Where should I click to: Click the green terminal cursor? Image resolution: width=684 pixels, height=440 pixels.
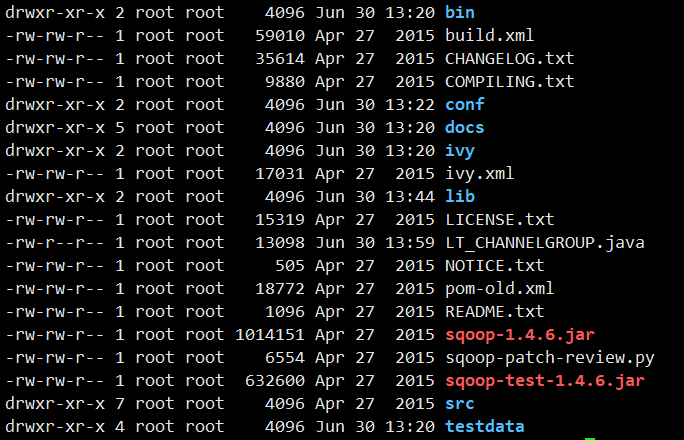click(590, 438)
